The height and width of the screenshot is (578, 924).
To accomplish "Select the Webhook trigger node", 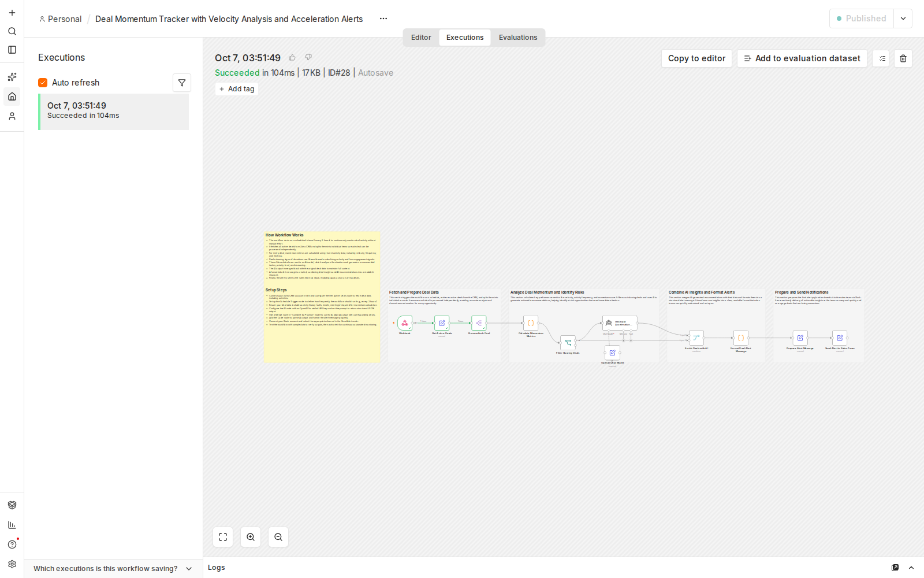I will pyautogui.click(x=405, y=323).
